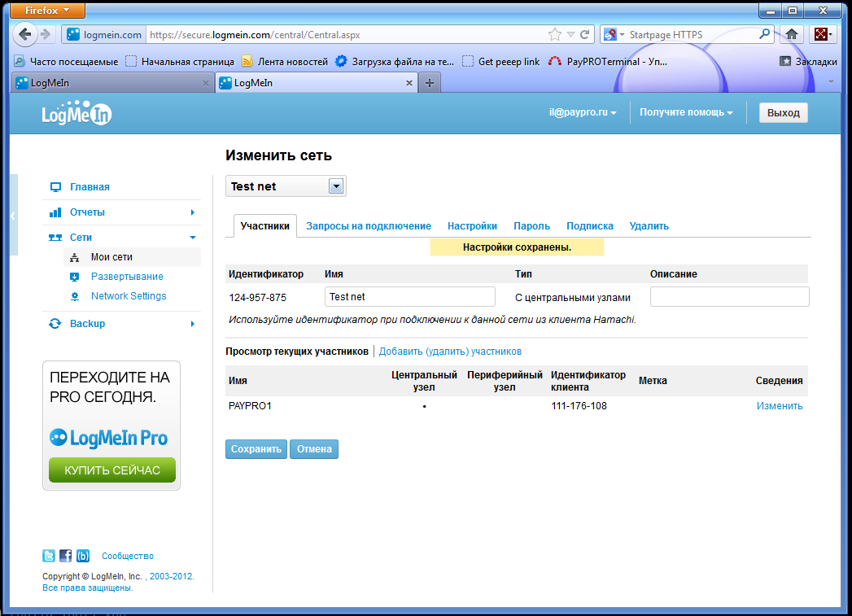This screenshot has width=852, height=616.
Task: Collapse sidebar with left edge arrow
Action: tap(13, 216)
